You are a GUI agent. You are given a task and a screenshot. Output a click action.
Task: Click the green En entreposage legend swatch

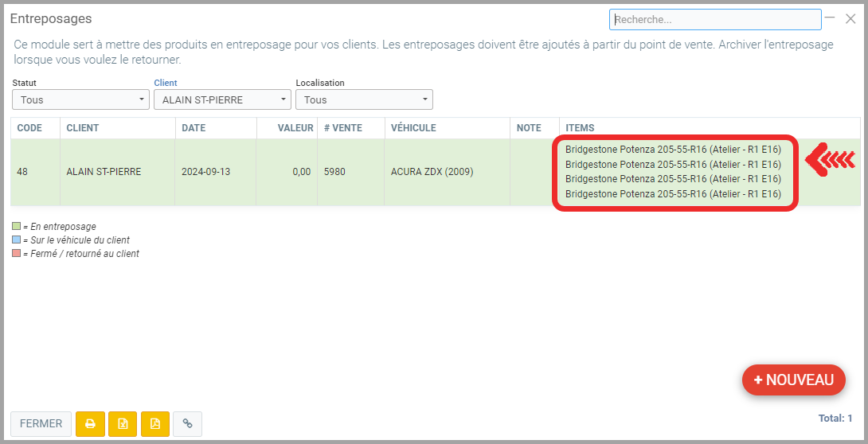(x=17, y=227)
